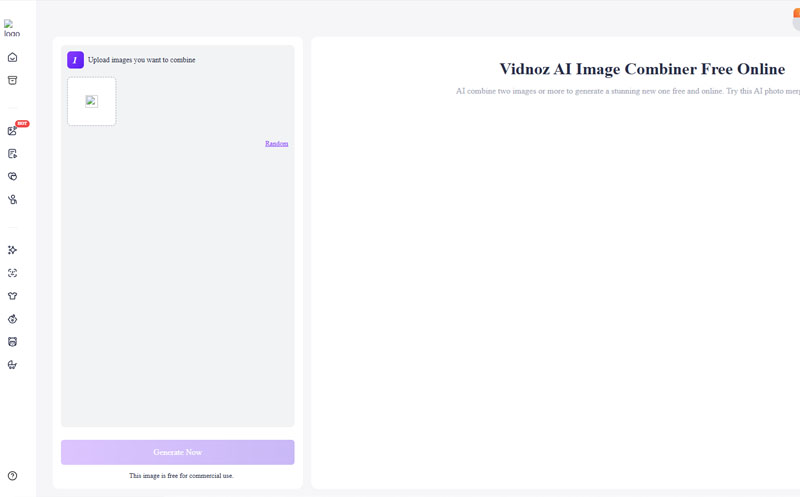The height and width of the screenshot is (497, 800).
Task: Click the upload image dashed box
Action: coord(92,101)
